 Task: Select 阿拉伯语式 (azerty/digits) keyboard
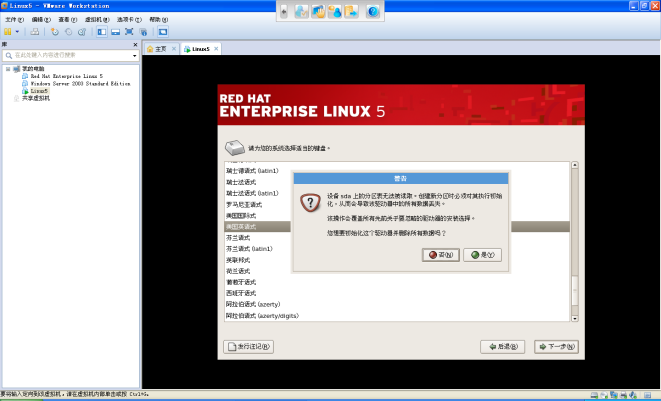pyautogui.click(x=262, y=316)
